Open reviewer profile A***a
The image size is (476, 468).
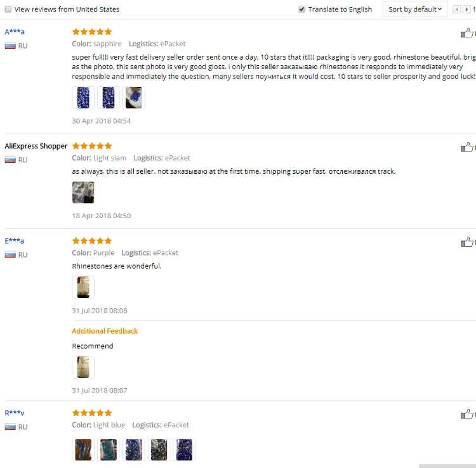pos(15,32)
